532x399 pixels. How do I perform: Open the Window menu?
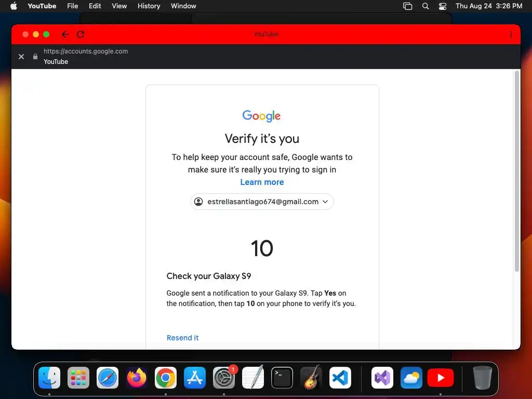pyautogui.click(x=183, y=6)
